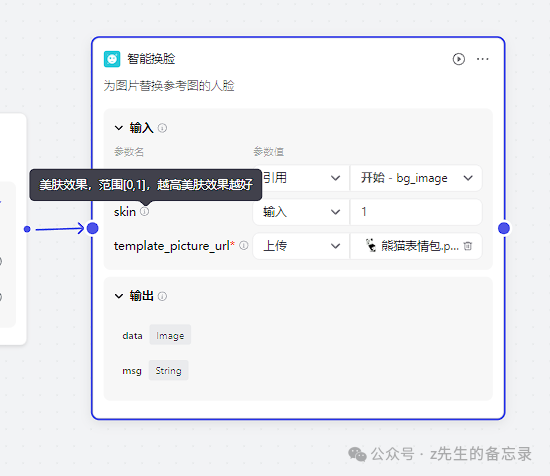Click the String type tag for msg

(168, 370)
